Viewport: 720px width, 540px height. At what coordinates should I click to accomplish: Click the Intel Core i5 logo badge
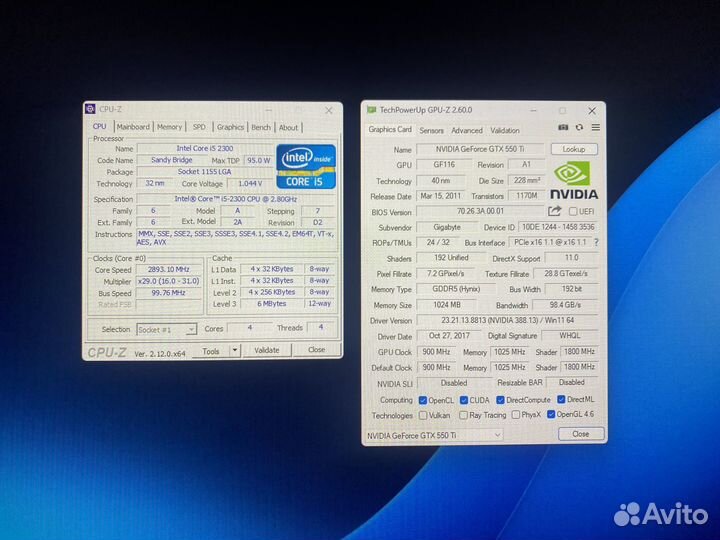[306, 167]
